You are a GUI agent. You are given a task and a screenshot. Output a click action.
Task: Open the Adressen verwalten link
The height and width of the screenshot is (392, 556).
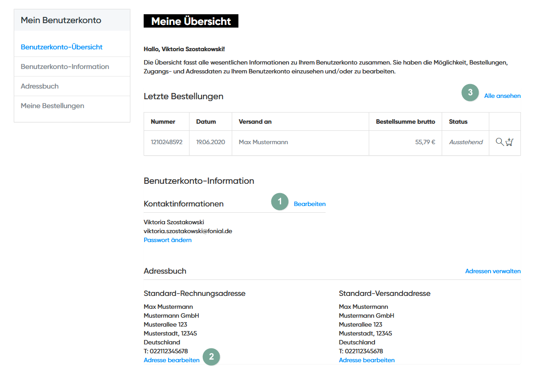pyautogui.click(x=493, y=271)
